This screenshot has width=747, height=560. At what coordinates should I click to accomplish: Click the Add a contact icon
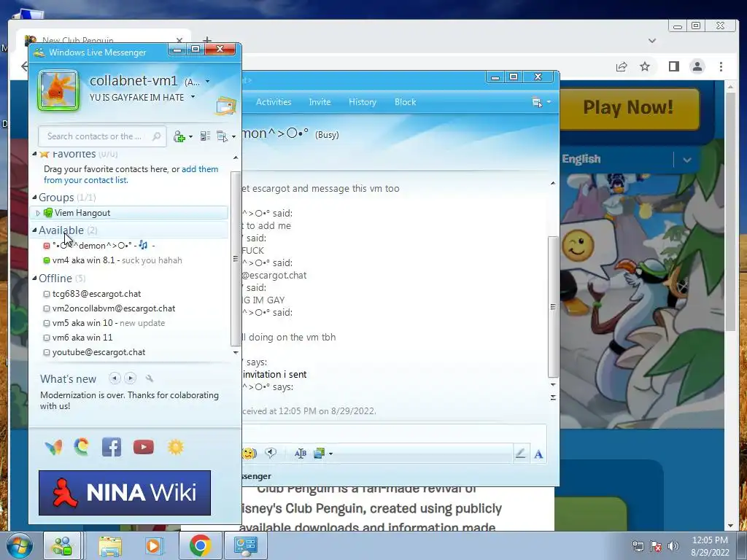point(179,136)
